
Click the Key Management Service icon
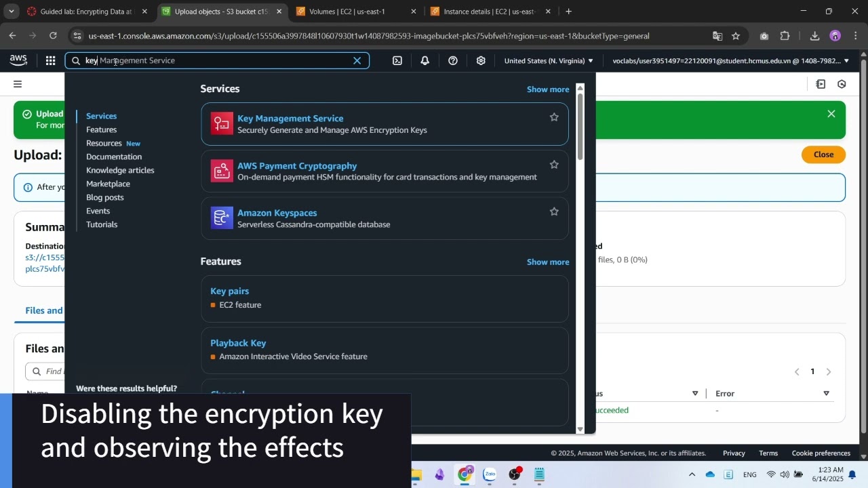(222, 123)
